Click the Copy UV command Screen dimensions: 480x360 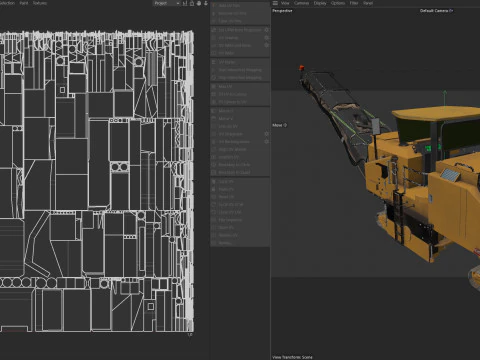click(240, 182)
